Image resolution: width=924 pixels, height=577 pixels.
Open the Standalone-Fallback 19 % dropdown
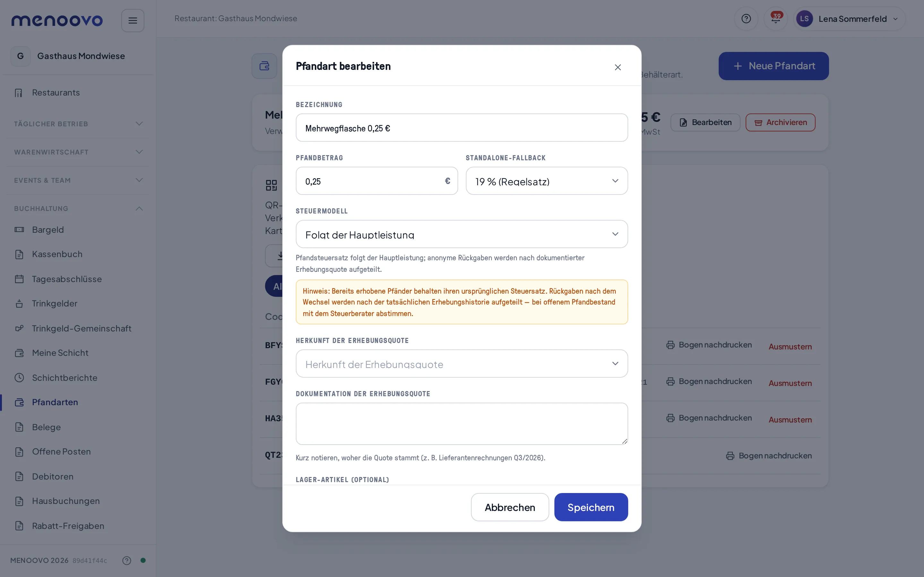tap(546, 181)
